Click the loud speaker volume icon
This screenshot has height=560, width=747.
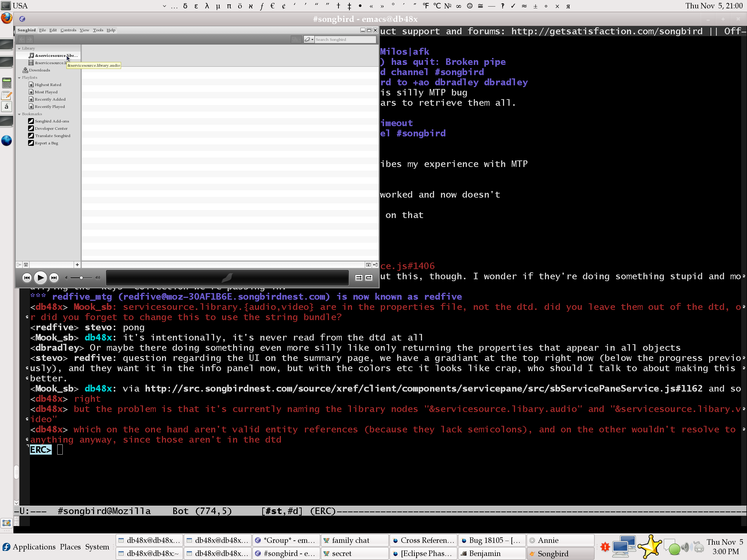(x=97, y=278)
